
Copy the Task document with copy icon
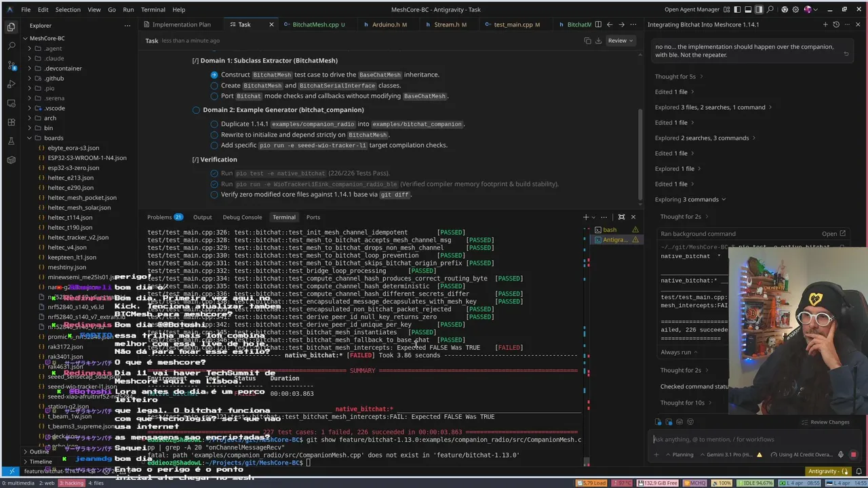point(588,41)
